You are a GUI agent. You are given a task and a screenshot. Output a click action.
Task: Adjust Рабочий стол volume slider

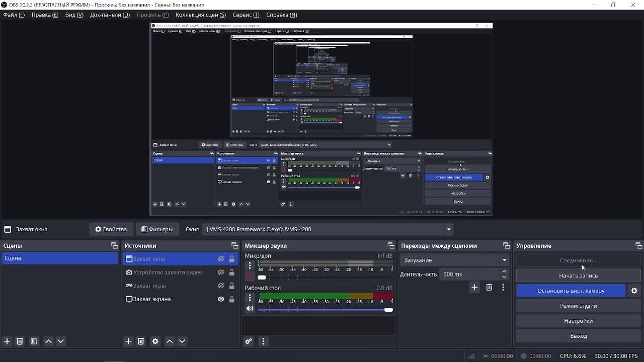[x=325, y=310]
